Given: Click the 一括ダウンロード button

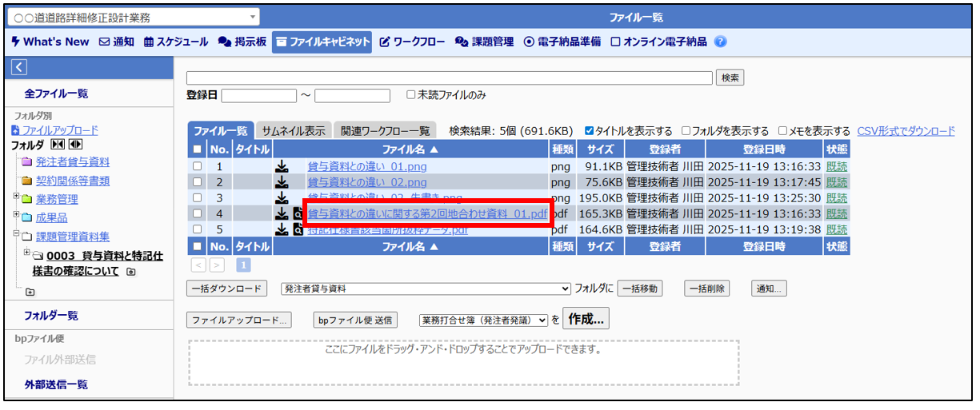Looking at the screenshot, I should [x=226, y=289].
